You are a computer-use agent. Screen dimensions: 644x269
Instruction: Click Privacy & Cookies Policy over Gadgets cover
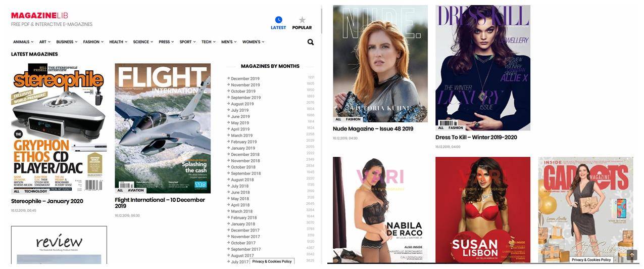(x=591, y=260)
